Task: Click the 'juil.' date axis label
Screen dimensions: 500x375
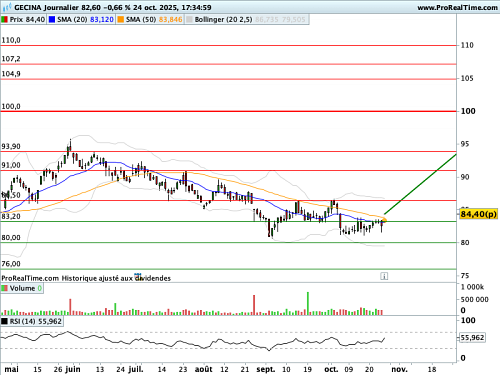Action: [136, 369]
